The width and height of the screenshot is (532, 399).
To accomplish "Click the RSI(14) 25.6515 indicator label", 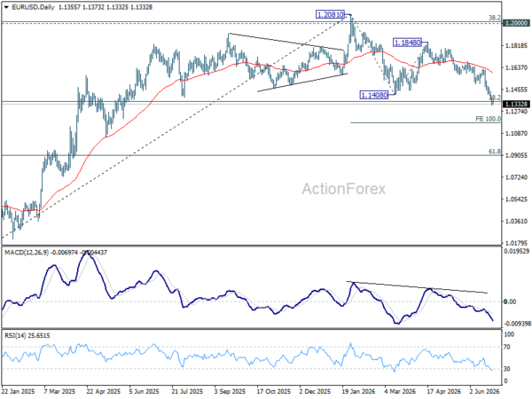I will tap(27, 335).
